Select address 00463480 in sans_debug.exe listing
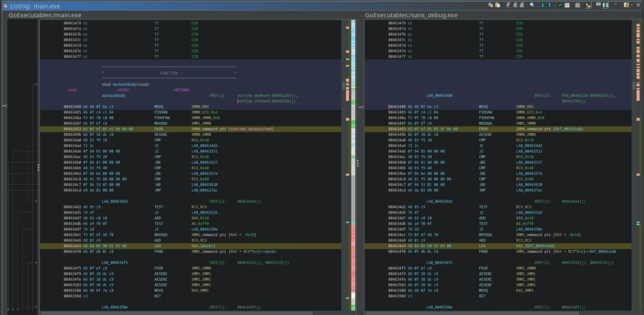 (x=397, y=107)
